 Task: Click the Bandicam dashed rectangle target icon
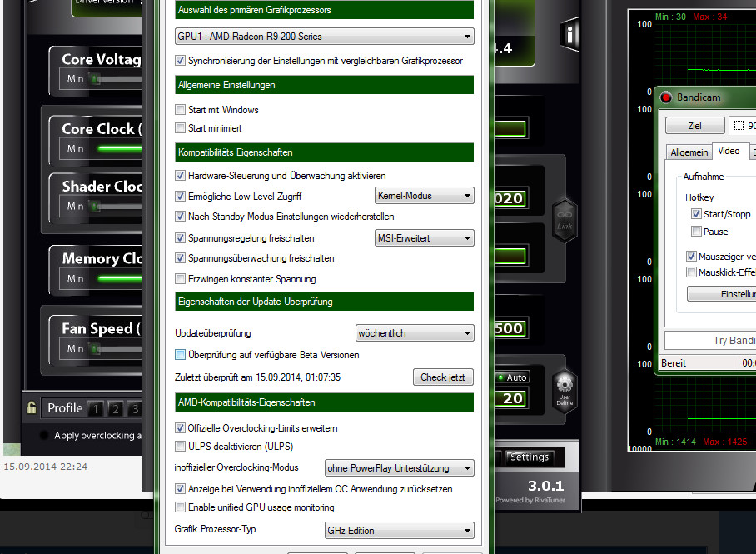pyautogui.click(x=739, y=126)
